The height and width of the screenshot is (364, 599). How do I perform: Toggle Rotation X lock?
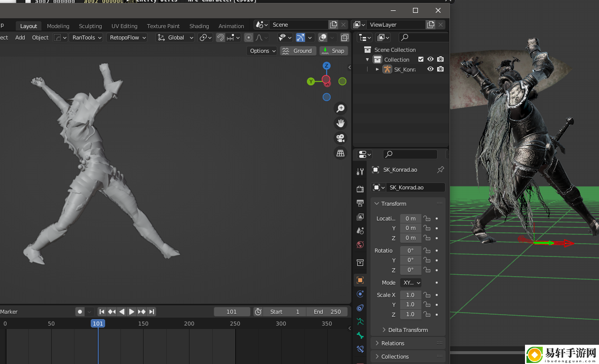click(x=427, y=251)
